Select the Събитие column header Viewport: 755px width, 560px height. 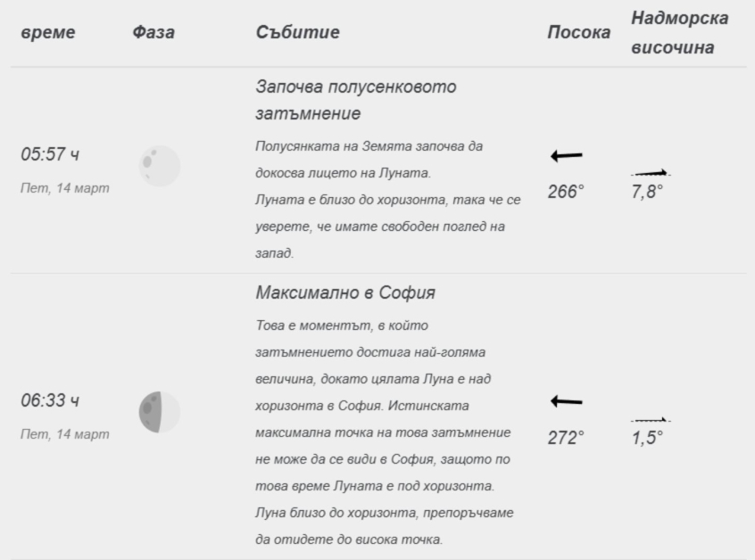coord(297,32)
